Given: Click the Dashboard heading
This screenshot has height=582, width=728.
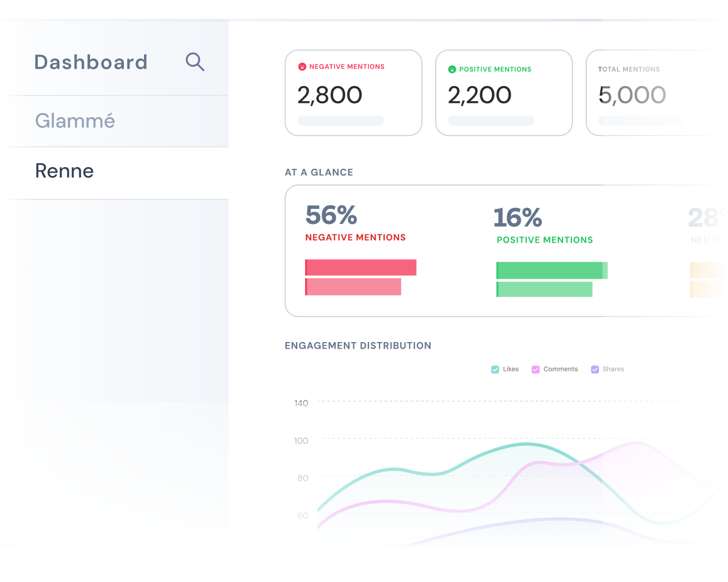Looking at the screenshot, I should (91, 62).
